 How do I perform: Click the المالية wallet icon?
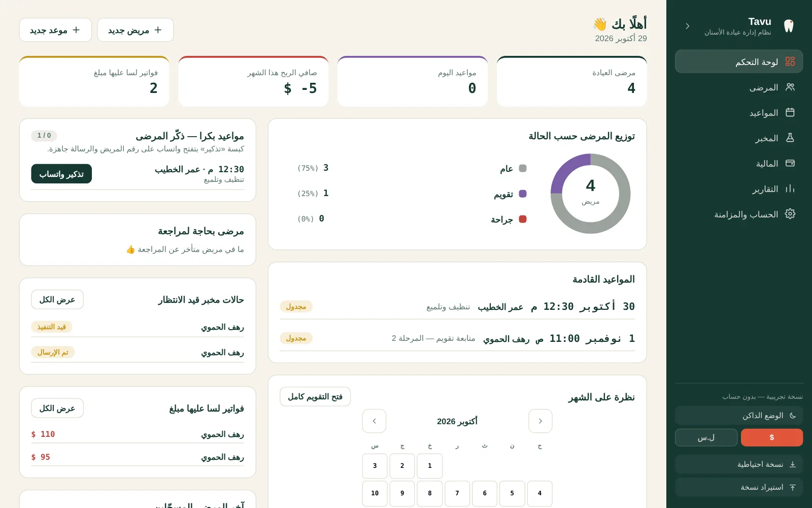[790, 163]
